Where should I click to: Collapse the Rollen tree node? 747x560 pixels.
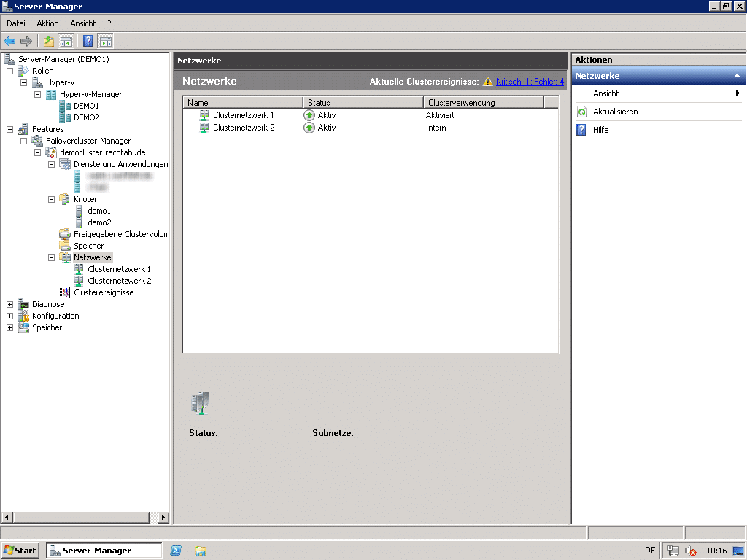[9, 71]
